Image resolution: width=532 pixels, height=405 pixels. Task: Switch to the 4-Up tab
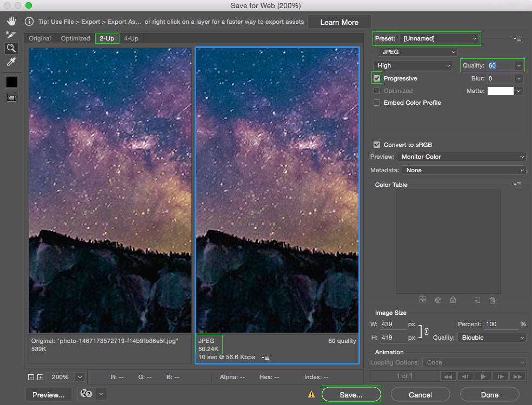click(x=131, y=39)
